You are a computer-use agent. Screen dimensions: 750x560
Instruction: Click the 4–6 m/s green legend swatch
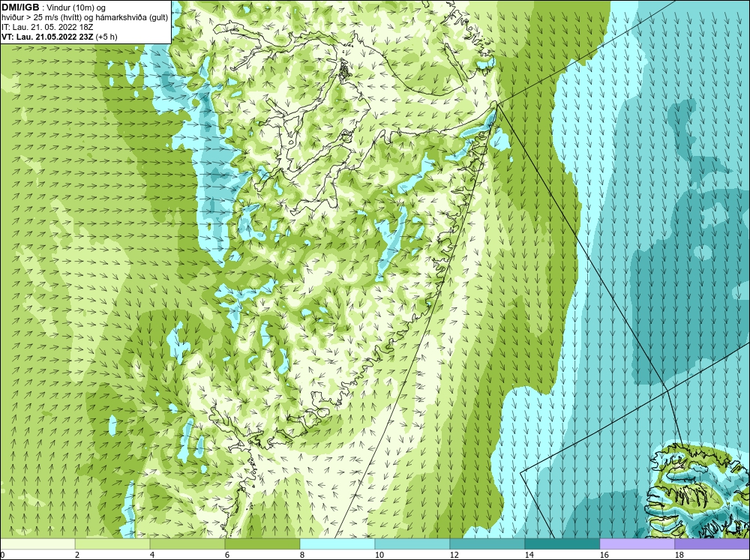pyautogui.click(x=187, y=544)
